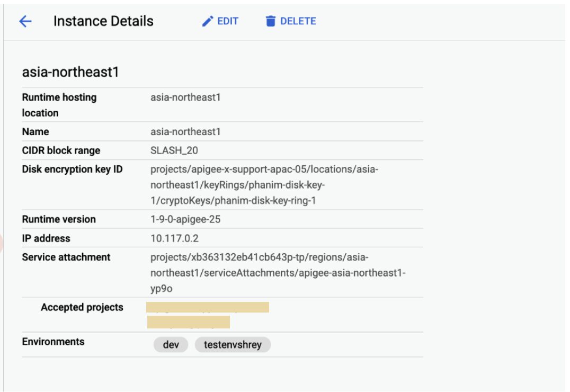Select the service attachment path text

pyautogui.click(x=278, y=273)
